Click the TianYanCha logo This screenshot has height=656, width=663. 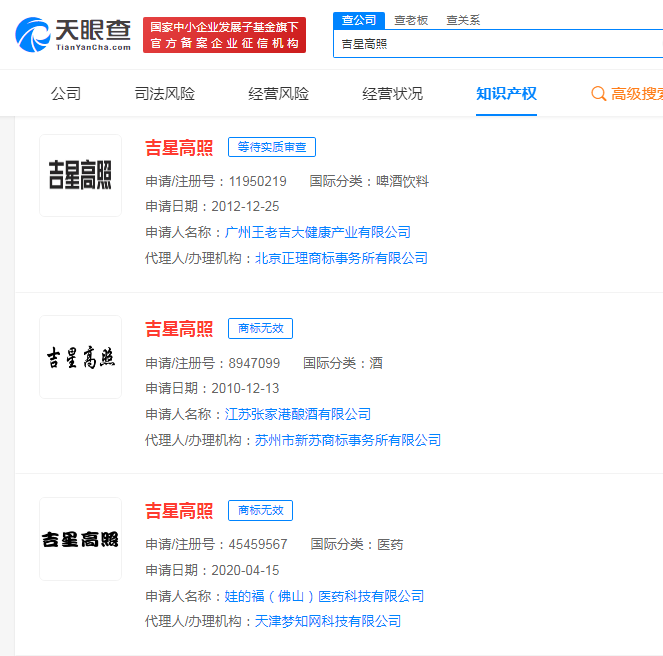click(73, 34)
